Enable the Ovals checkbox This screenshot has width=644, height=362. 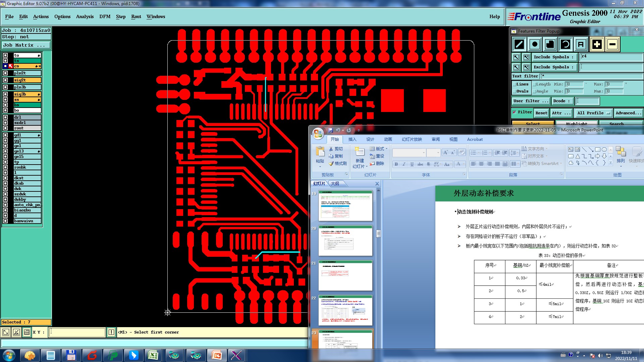515,92
